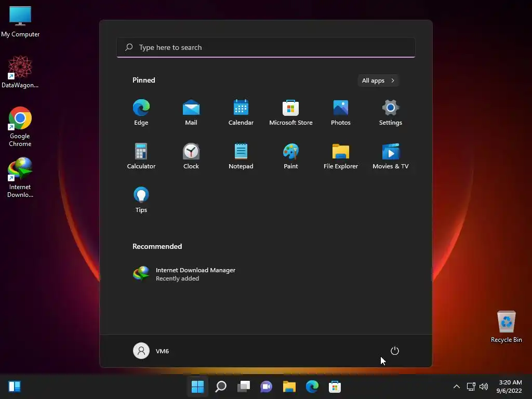Open Task View on taskbar

(244, 387)
